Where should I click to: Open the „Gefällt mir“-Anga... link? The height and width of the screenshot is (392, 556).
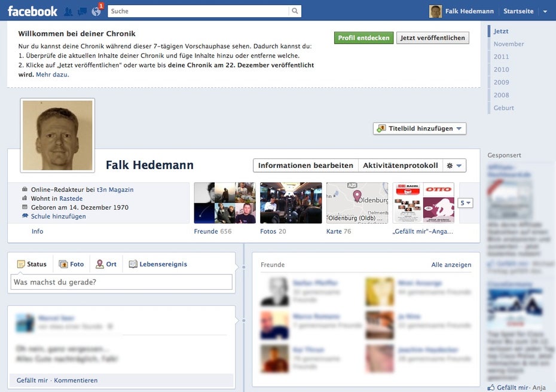point(423,231)
